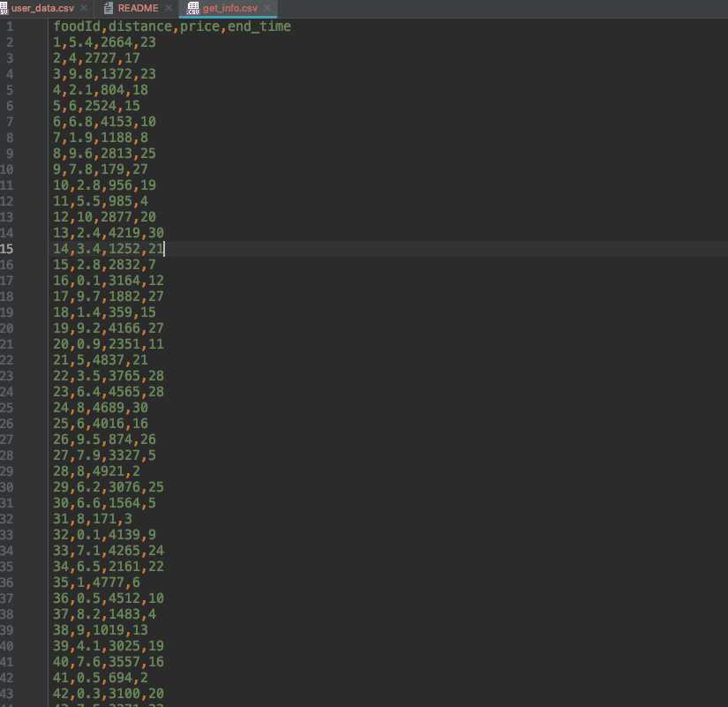Click the row 27,7.9,3327,5
This screenshot has width=728, height=707.
point(104,455)
